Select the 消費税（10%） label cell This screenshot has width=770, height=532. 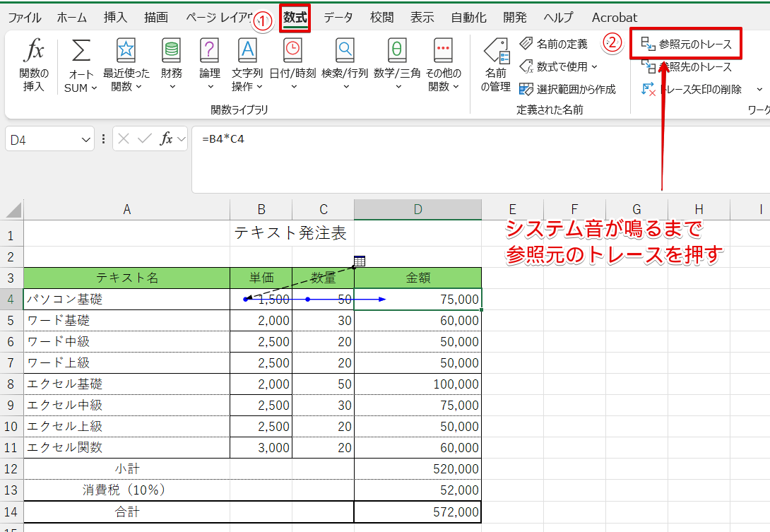(x=126, y=490)
